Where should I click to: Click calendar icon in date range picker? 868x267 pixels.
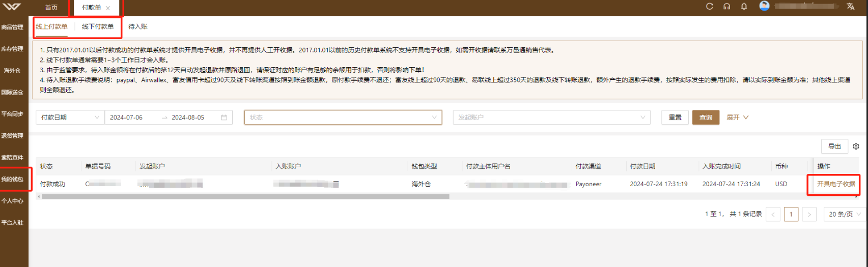tap(224, 117)
